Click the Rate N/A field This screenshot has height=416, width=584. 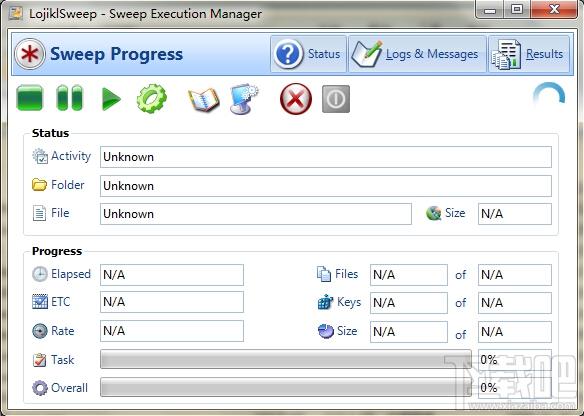click(x=172, y=331)
